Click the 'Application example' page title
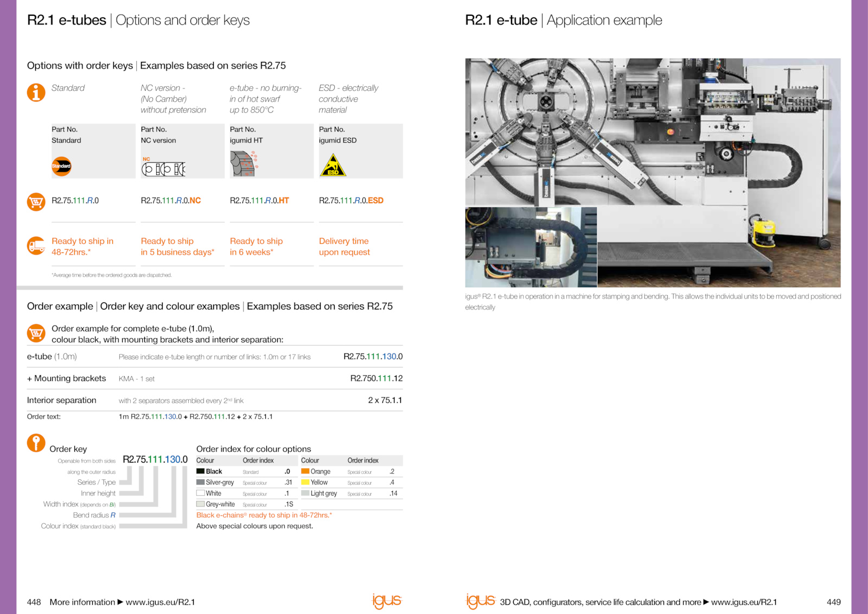The height and width of the screenshot is (614, 868). (604, 20)
